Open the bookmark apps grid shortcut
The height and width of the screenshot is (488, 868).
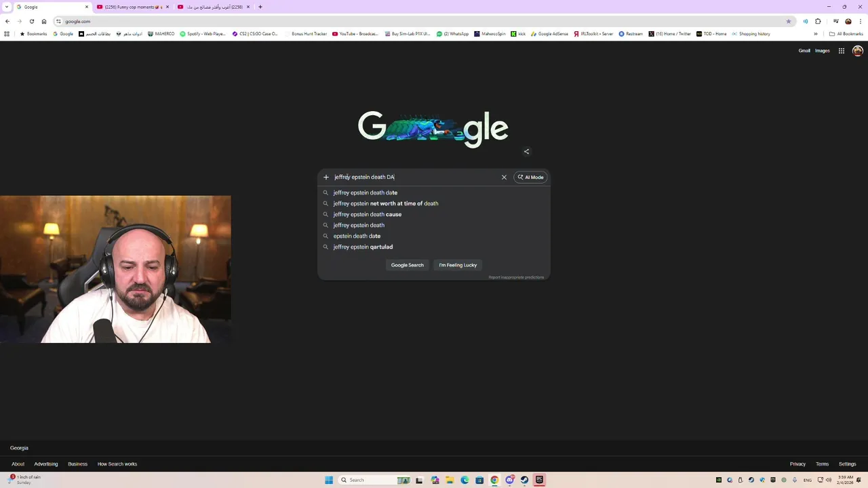point(7,34)
